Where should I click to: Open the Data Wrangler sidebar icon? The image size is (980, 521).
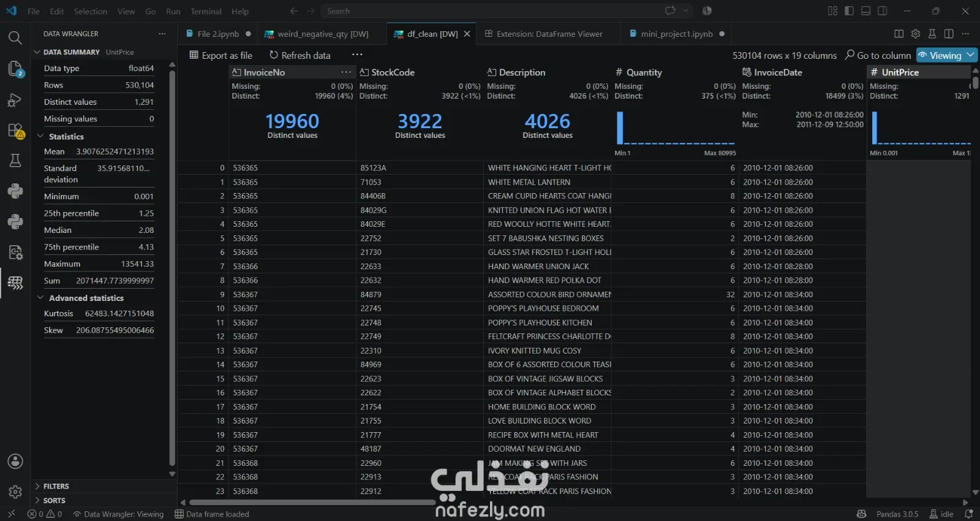[x=15, y=283]
